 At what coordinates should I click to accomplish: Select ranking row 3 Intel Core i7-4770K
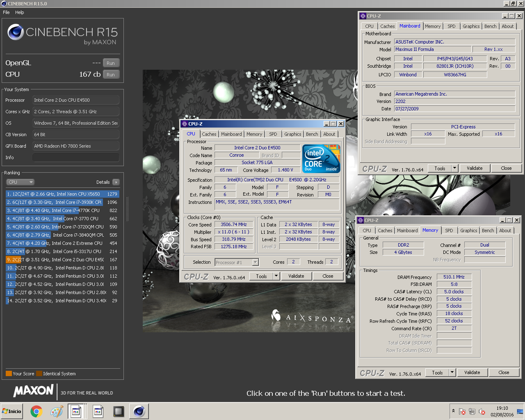pos(62,210)
